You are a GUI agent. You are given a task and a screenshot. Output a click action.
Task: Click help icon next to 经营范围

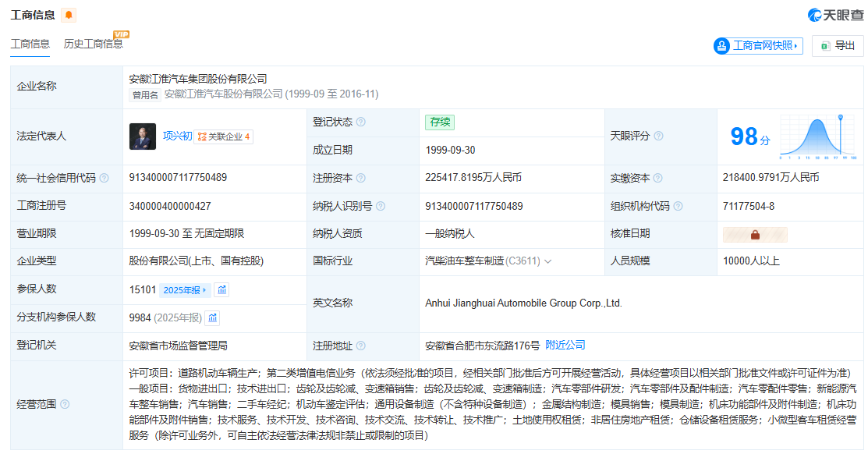pyautogui.click(x=65, y=405)
